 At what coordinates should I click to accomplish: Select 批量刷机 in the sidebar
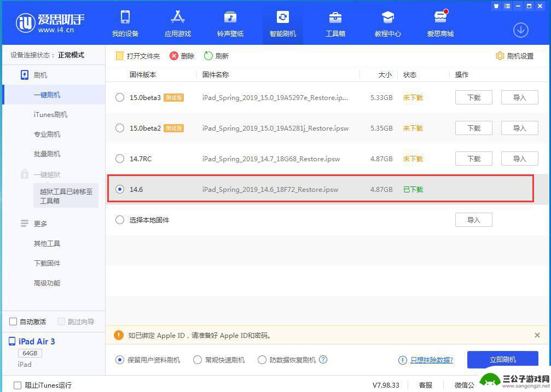tap(47, 154)
